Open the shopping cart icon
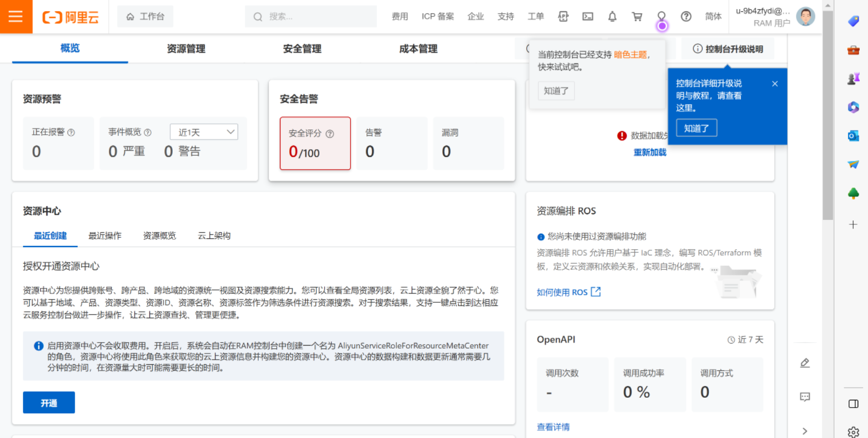 [637, 17]
